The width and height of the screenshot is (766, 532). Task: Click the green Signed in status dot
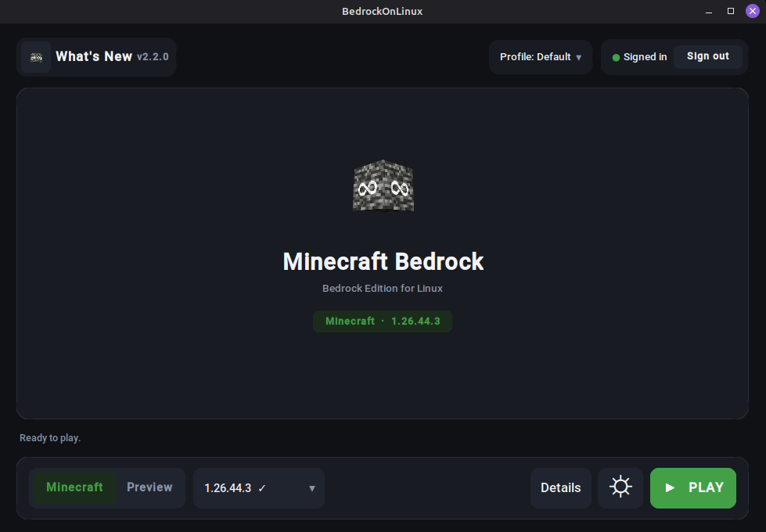pyautogui.click(x=616, y=58)
